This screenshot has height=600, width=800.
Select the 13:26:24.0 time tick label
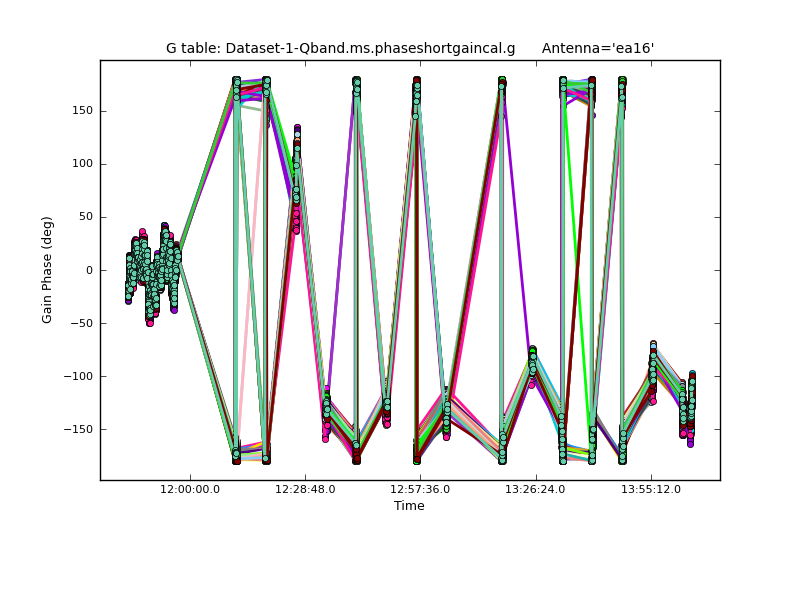[x=536, y=490]
